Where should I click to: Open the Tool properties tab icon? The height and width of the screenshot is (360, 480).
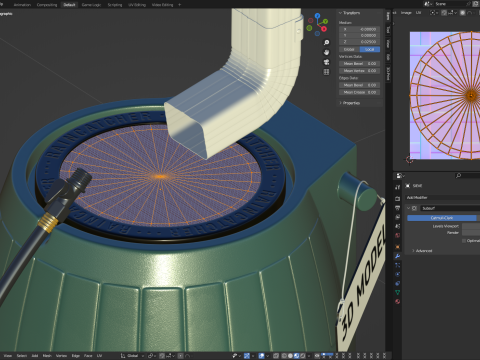[397, 188]
